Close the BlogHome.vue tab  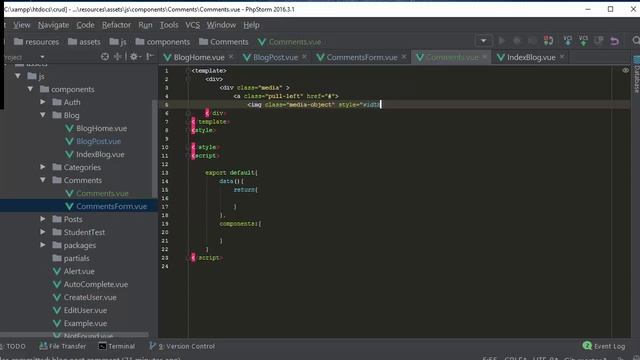click(231, 57)
